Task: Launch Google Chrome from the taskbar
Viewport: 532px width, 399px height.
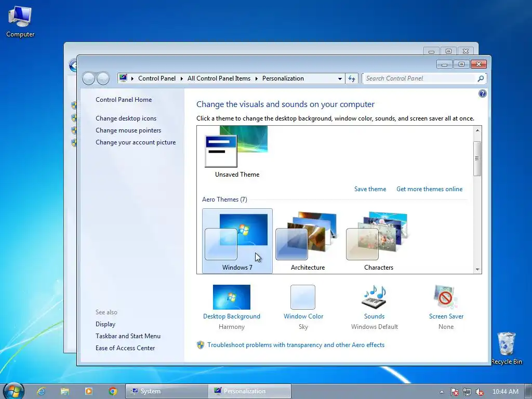Action: click(113, 391)
